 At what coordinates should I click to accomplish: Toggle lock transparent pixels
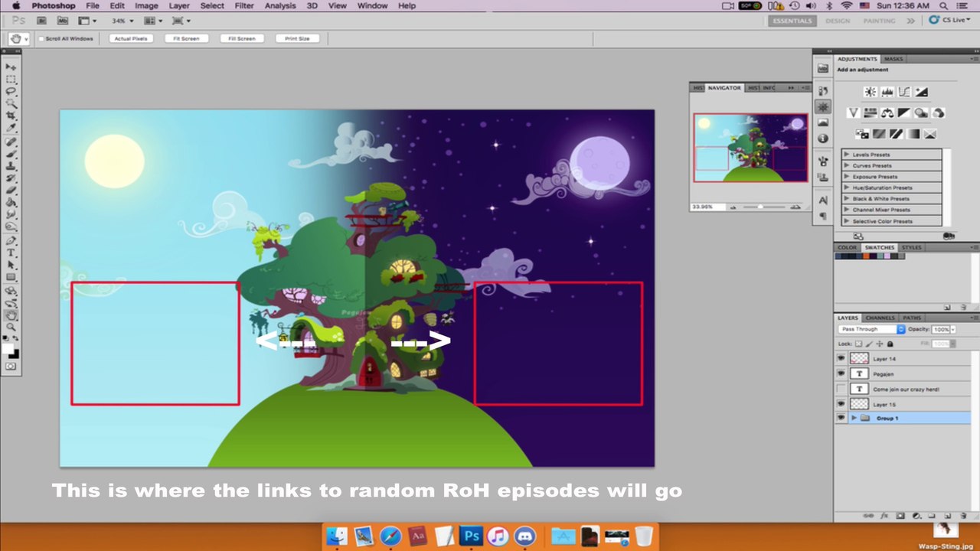860,344
